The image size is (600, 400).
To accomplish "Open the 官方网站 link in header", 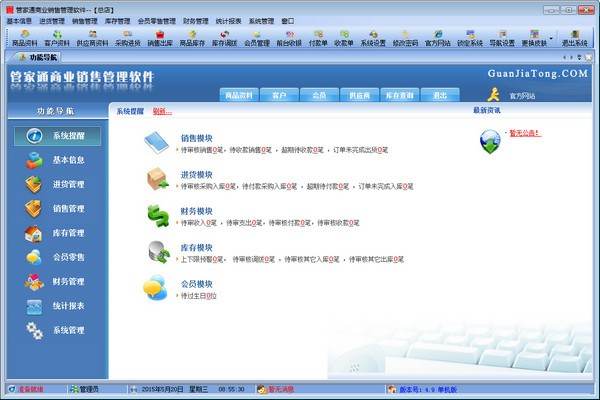I will click(x=522, y=96).
